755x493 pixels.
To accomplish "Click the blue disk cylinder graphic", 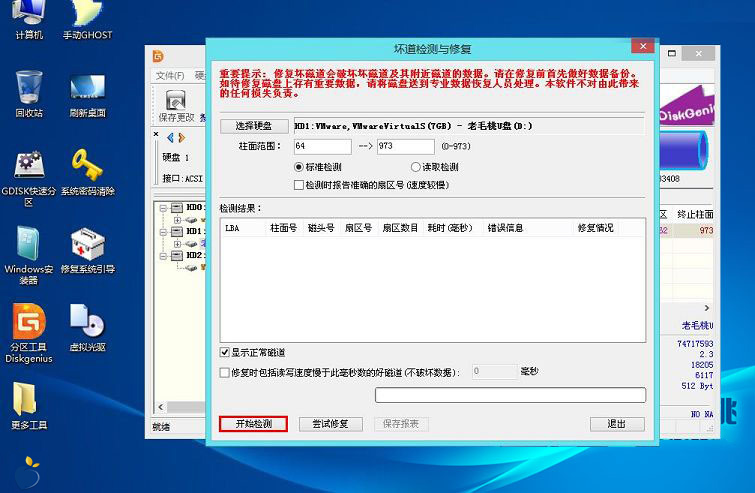I will click(x=684, y=150).
